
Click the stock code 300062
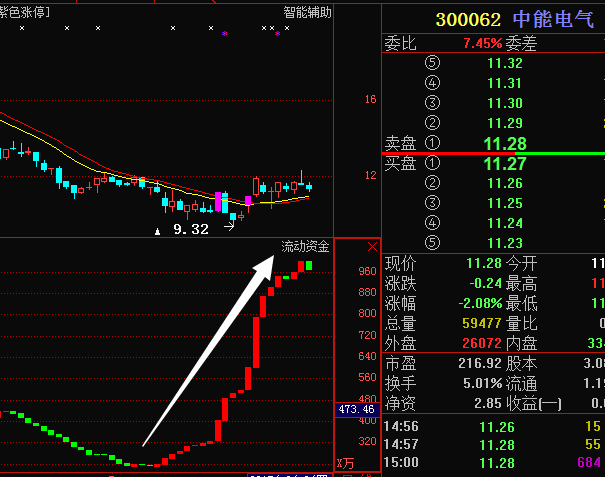(x=467, y=19)
